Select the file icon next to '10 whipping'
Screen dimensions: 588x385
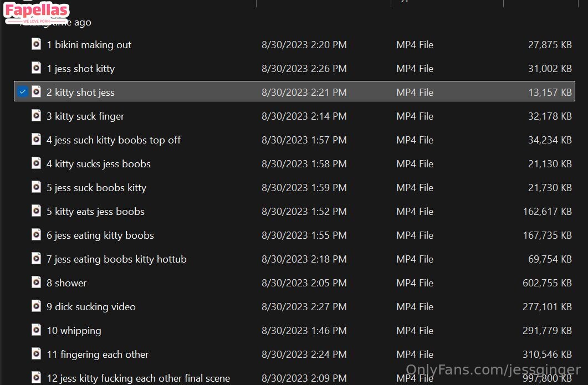[x=36, y=330]
